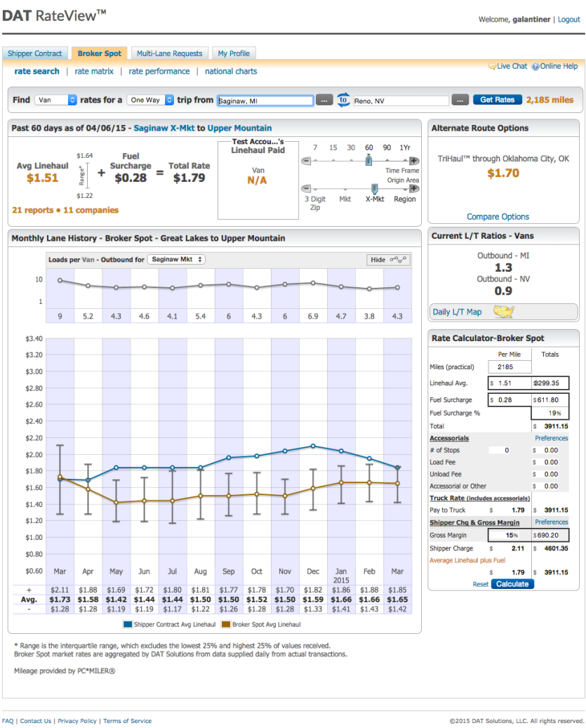This screenshot has height=728, width=586.
Task: Set Time Frame slider to 7 days
Action: pos(315,147)
